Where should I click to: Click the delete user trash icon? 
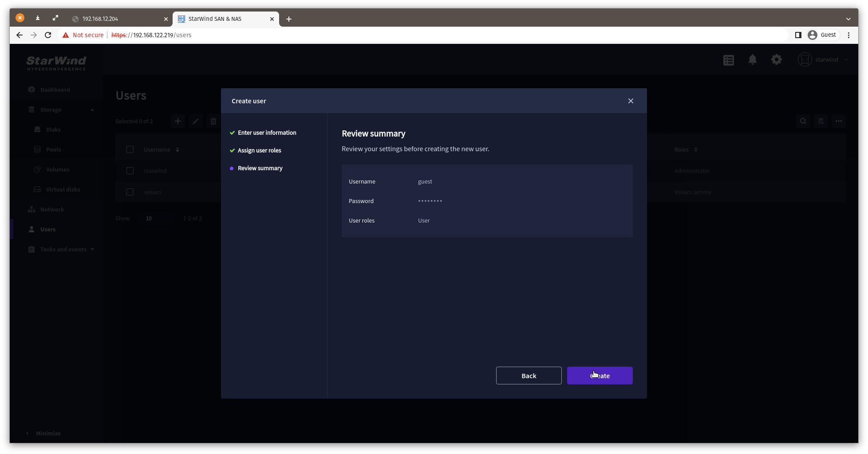(213, 121)
